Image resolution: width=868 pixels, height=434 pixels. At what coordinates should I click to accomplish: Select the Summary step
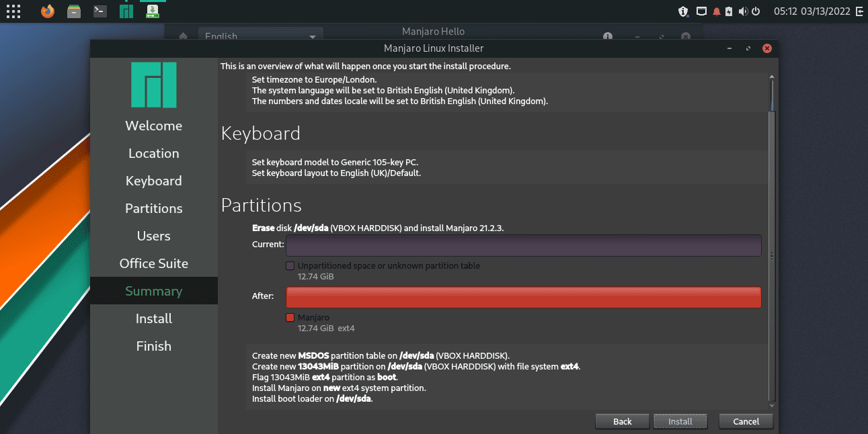coord(154,291)
